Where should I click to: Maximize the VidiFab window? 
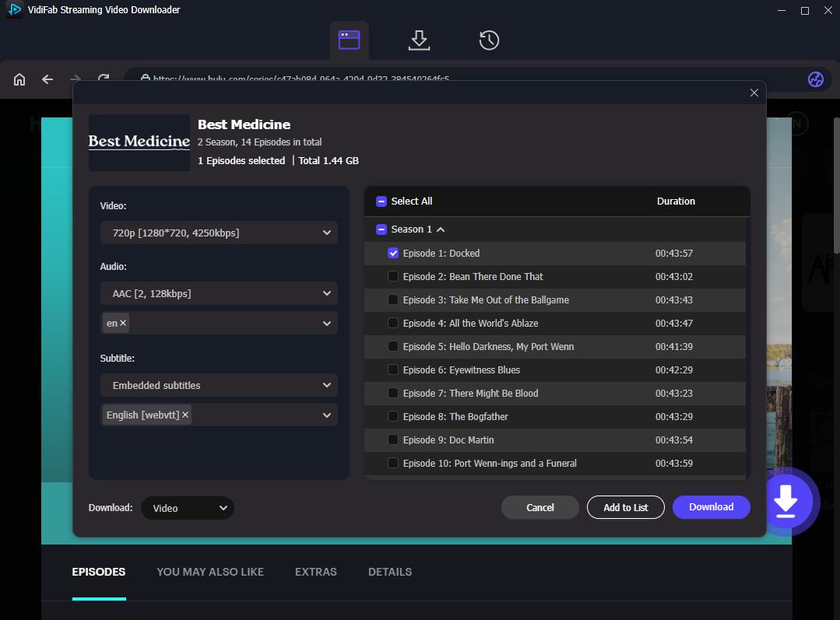pos(805,10)
